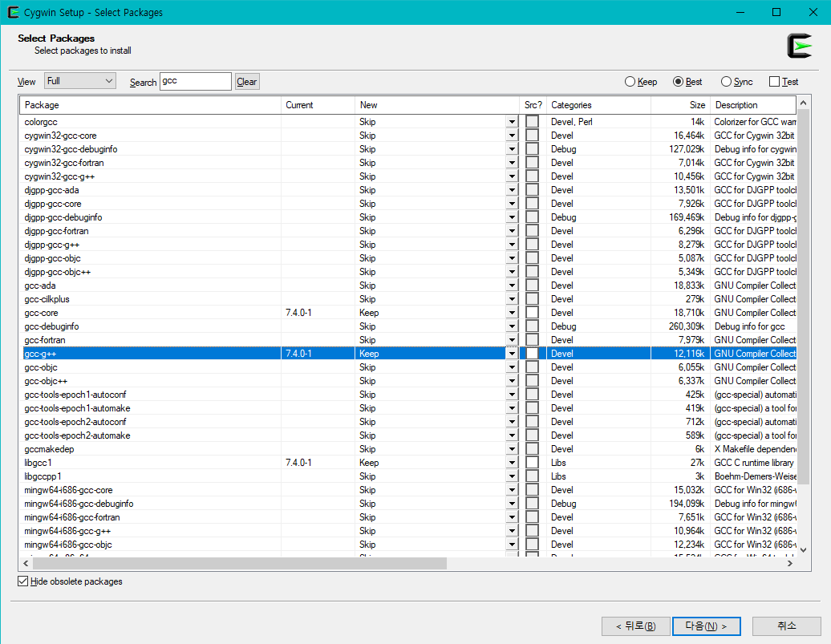Image resolution: width=831 pixels, height=644 pixels.
Task: Open version dropdown for gcc-ada
Action: (x=512, y=286)
